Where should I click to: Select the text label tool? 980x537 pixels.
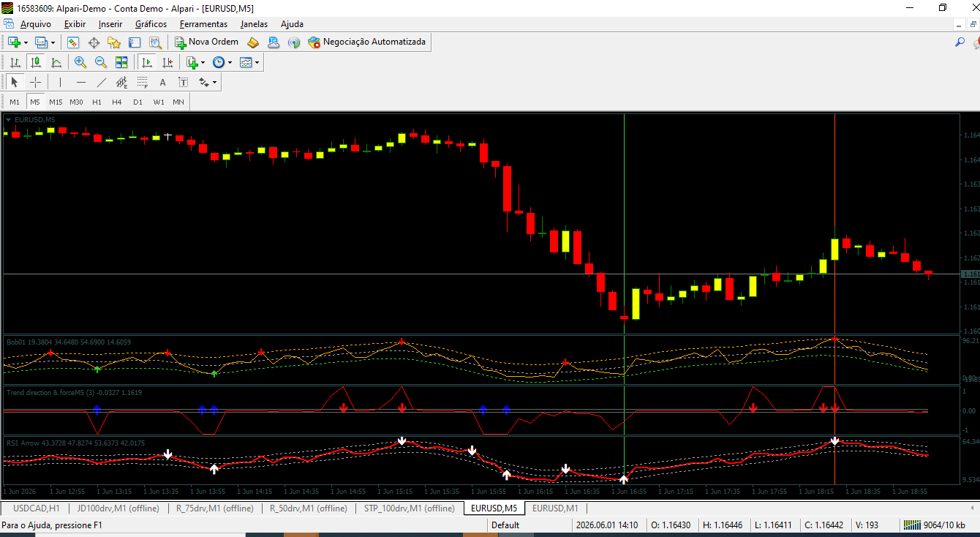click(183, 82)
